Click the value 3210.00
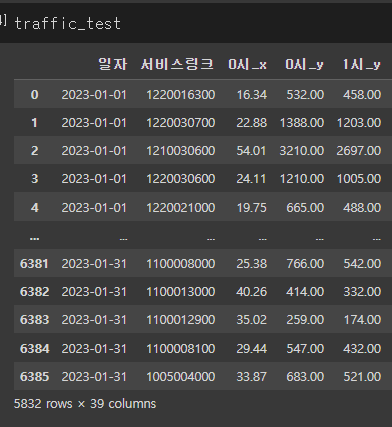392x427 pixels. pyautogui.click(x=302, y=151)
